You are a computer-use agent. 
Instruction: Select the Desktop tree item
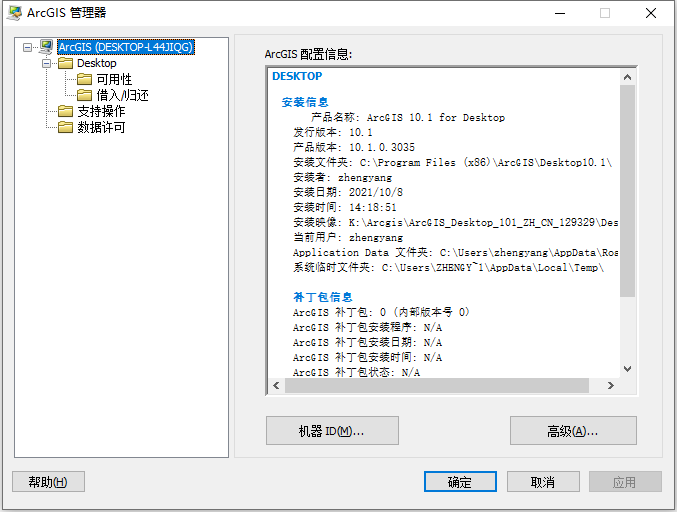tap(97, 63)
